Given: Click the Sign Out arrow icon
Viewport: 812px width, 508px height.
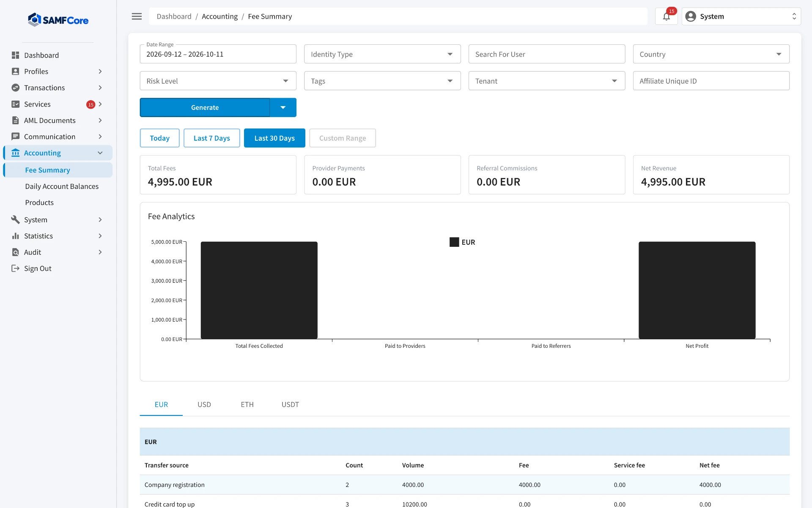Looking at the screenshot, I should pos(16,268).
